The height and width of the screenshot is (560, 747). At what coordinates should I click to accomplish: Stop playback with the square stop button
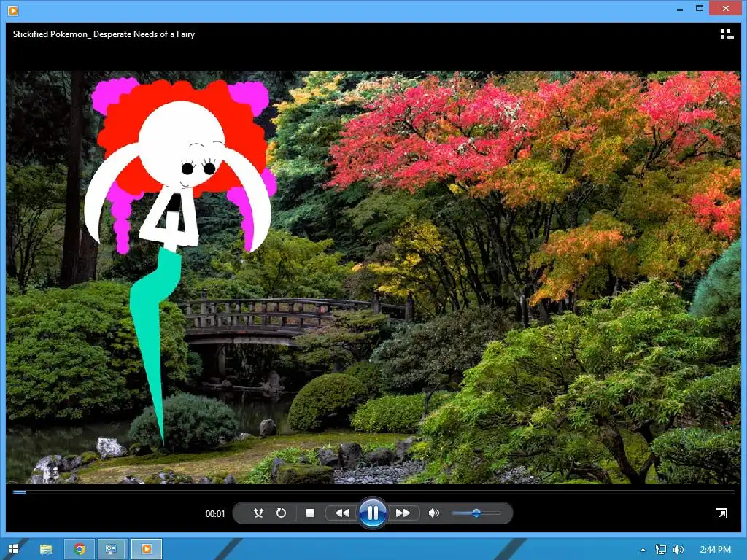pyautogui.click(x=310, y=513)
